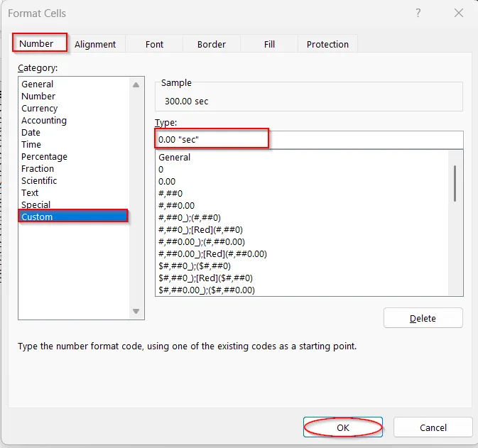Switch to the Alignment tab
The image size is (478, 448).
(95, 44)
